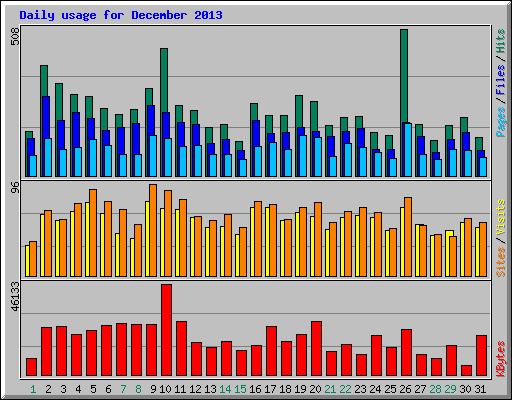Click day label '22' on the x-axis
Image resolution: width=512 pixels, height=400 pixels.
pos(345,389)
